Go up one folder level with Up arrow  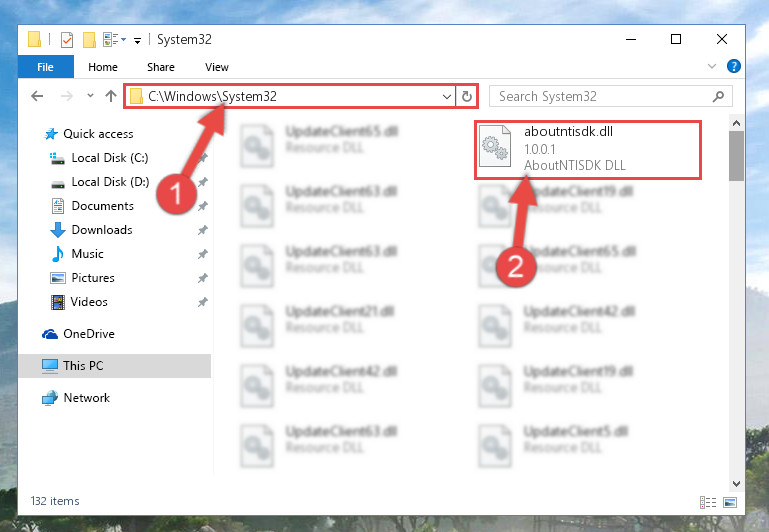111,96
